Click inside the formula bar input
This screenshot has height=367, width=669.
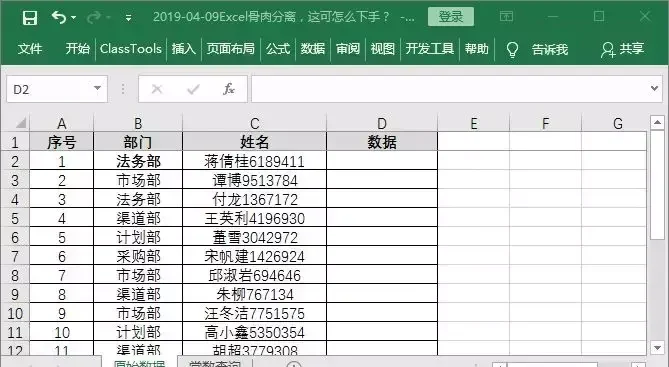pos(450,89)
